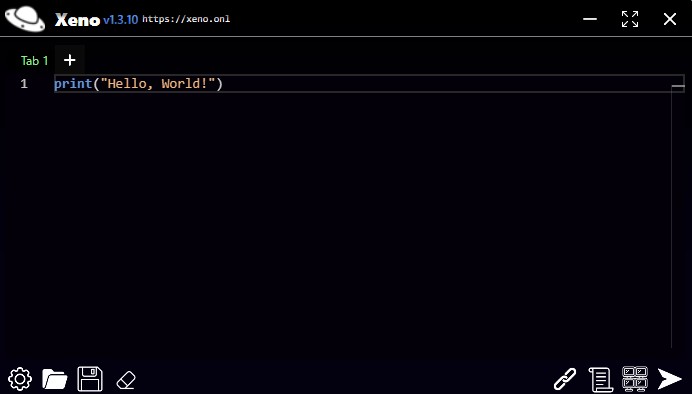Minimize the Xeno window
This screenshot has height=394, width=692.
[590, 19]
